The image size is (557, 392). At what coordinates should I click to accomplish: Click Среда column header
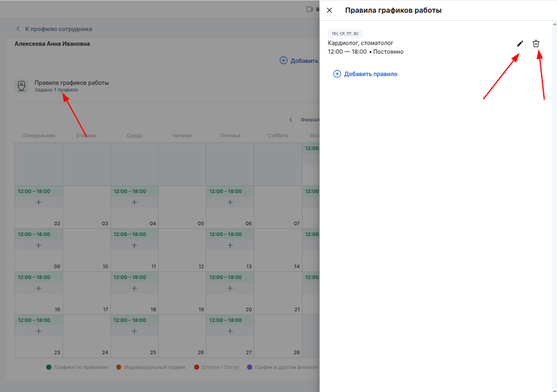coord(134,135)
